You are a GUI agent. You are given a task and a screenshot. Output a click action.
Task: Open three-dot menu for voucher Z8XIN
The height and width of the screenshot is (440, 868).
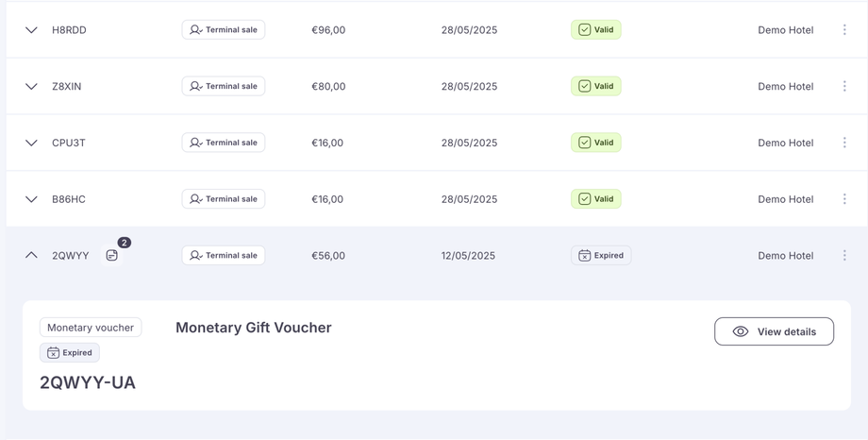pyautogui.click(x=844, y=86)
